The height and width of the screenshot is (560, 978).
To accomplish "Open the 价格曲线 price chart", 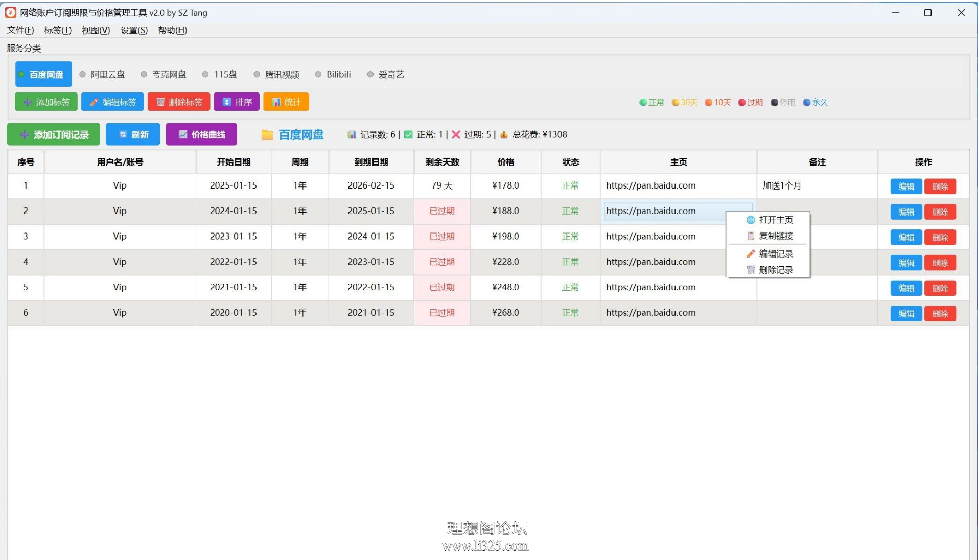I will coord(201,134).
